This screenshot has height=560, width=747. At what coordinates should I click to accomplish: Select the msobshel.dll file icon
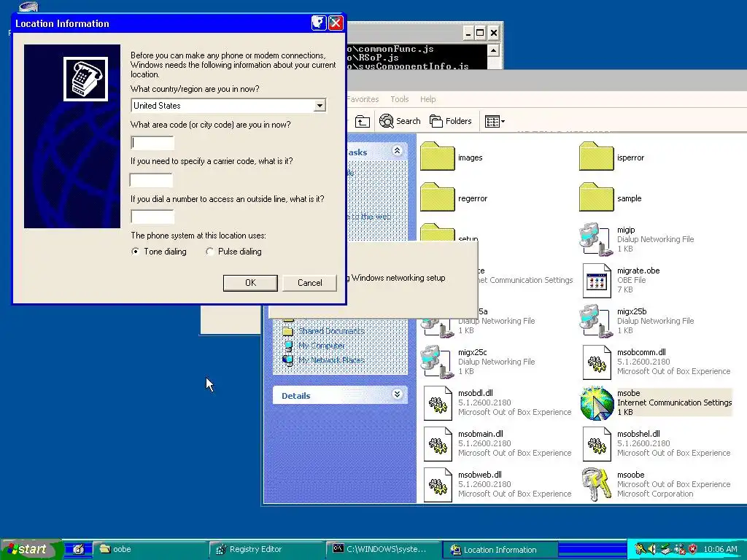[597, 444]
